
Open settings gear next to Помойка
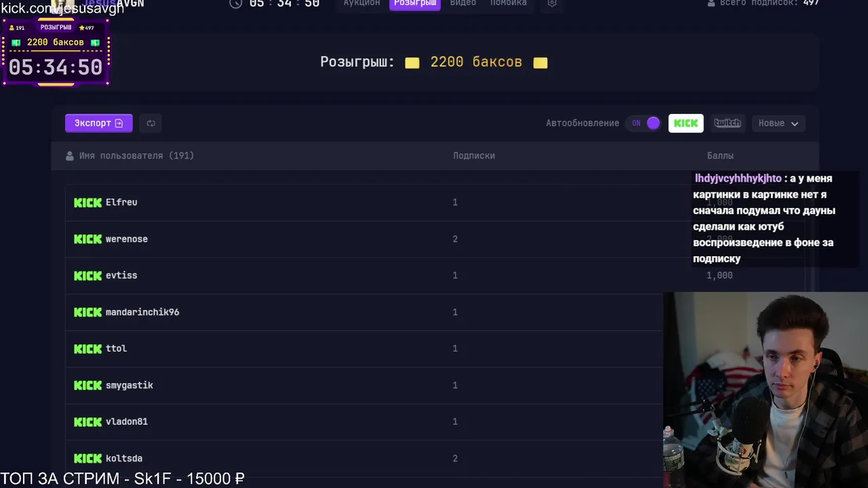click(552, 3)
